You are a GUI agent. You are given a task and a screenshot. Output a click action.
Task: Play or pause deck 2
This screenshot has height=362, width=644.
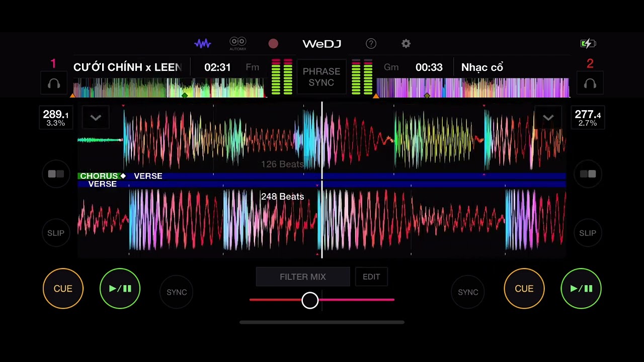click(x=581, y=289)
